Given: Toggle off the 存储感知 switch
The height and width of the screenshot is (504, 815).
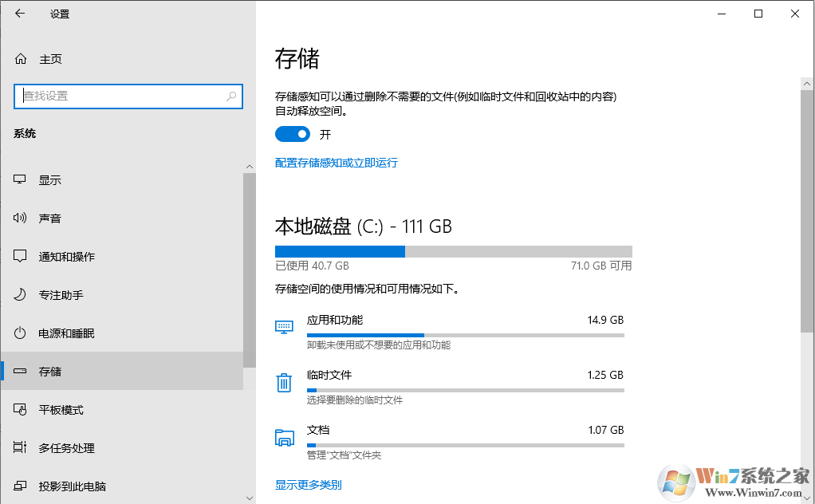Looking at the screenshot, I should point(292,135).
